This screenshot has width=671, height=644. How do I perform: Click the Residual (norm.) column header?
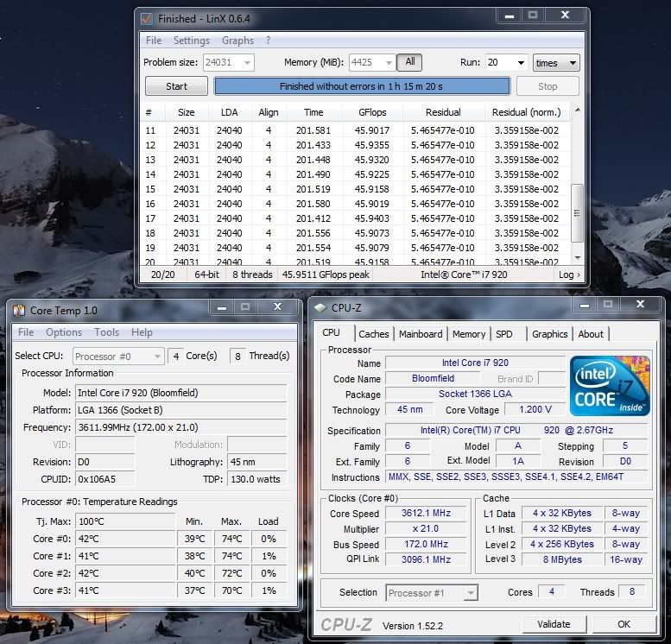tap(527, 112)
